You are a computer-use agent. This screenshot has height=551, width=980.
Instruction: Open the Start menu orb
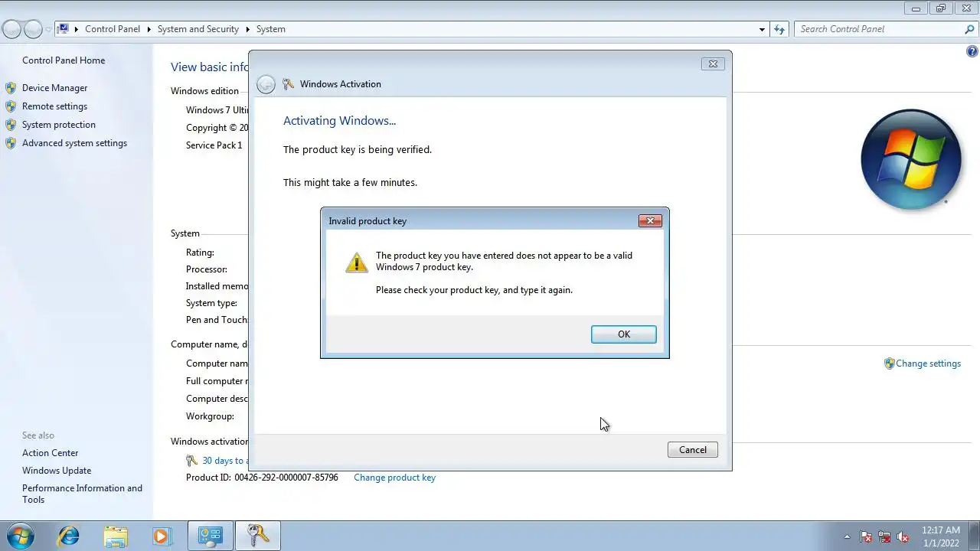pyautogui.click(x=20, y=535)
